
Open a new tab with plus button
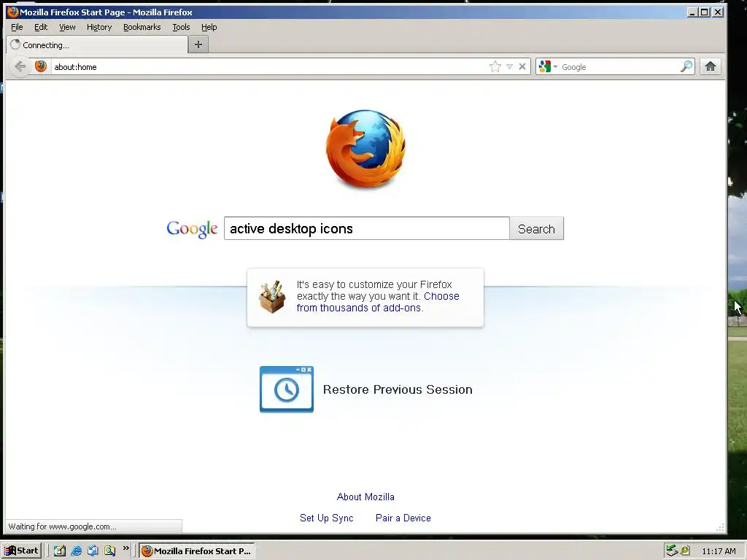[198, 44]
